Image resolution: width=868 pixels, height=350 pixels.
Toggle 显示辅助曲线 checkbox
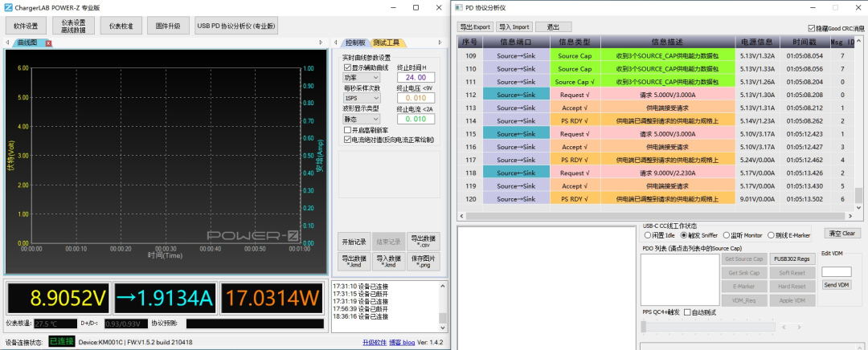point(347,67)
